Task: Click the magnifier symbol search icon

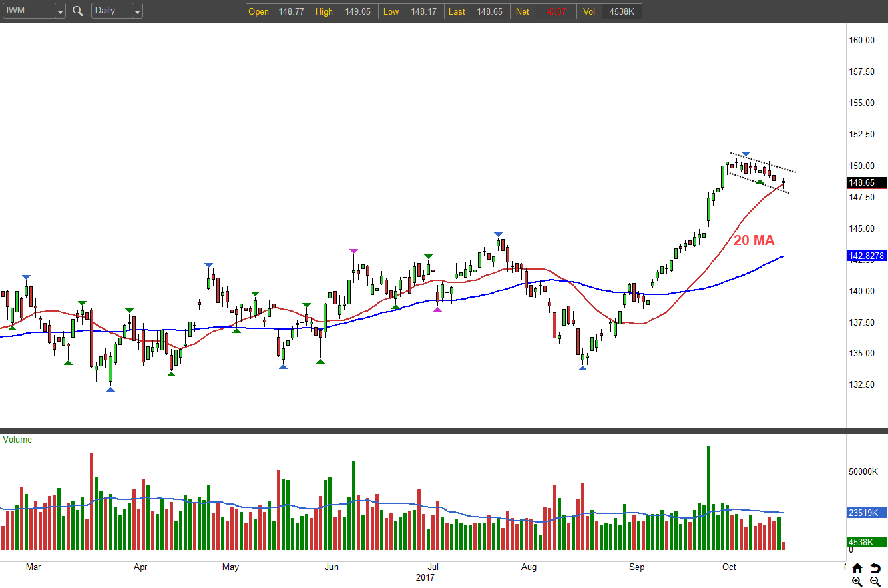Action: pyautogui.click(x=78, y=11)
